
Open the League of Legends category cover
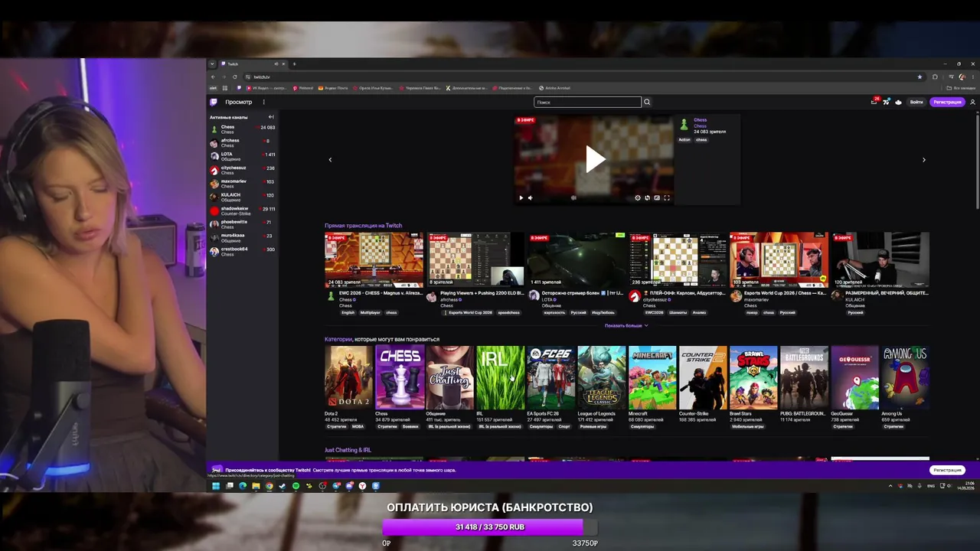[602, 377]
